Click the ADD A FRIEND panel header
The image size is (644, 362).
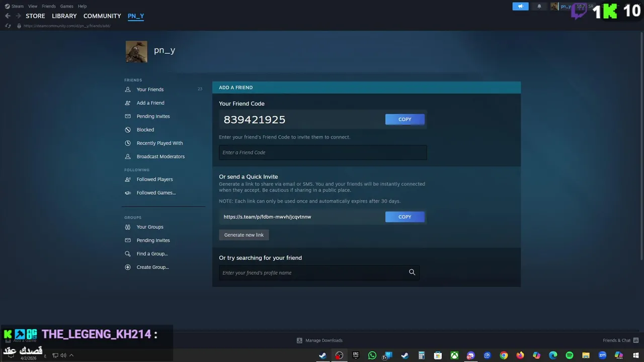pyautogui.click(x=366, y=87)
